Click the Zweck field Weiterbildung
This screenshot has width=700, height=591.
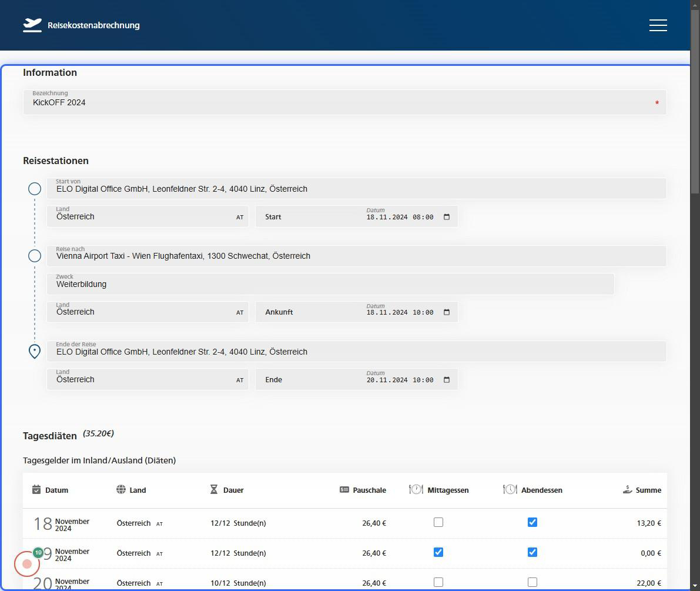[330, 284]
